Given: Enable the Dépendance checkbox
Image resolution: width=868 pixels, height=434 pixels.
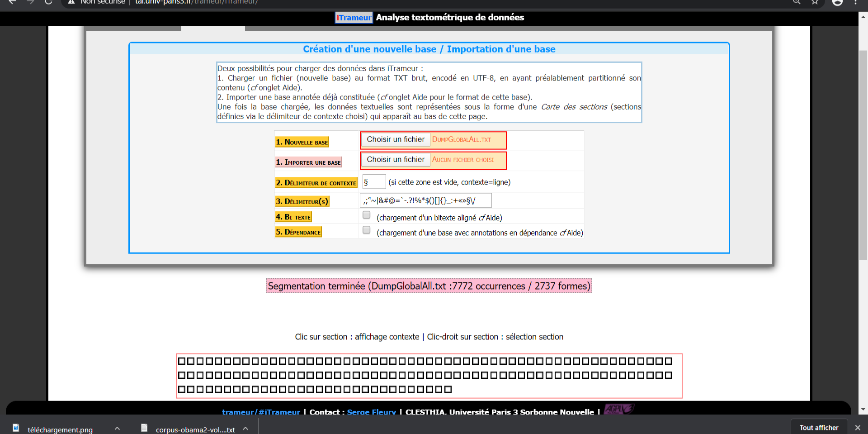Looking at the screenshot, I should click(367, 230).
